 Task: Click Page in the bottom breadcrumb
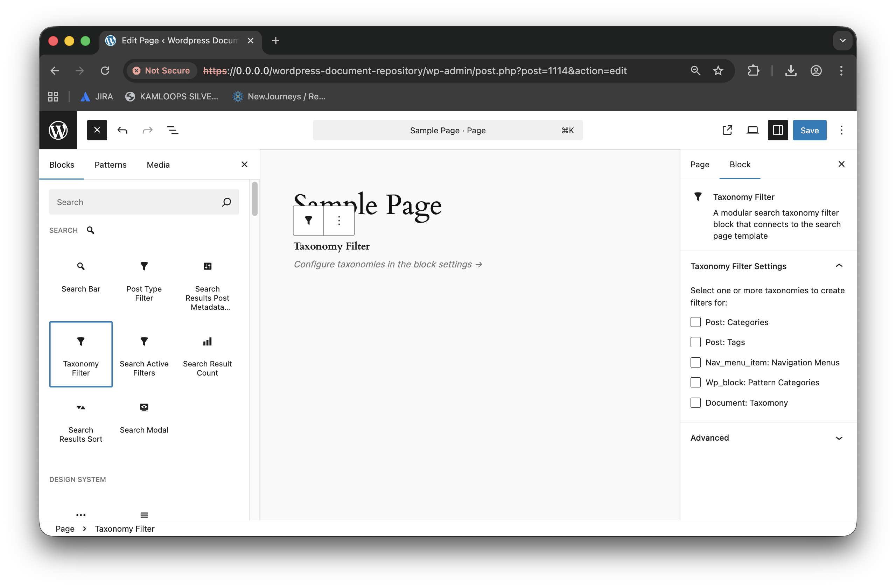(65, 528)
